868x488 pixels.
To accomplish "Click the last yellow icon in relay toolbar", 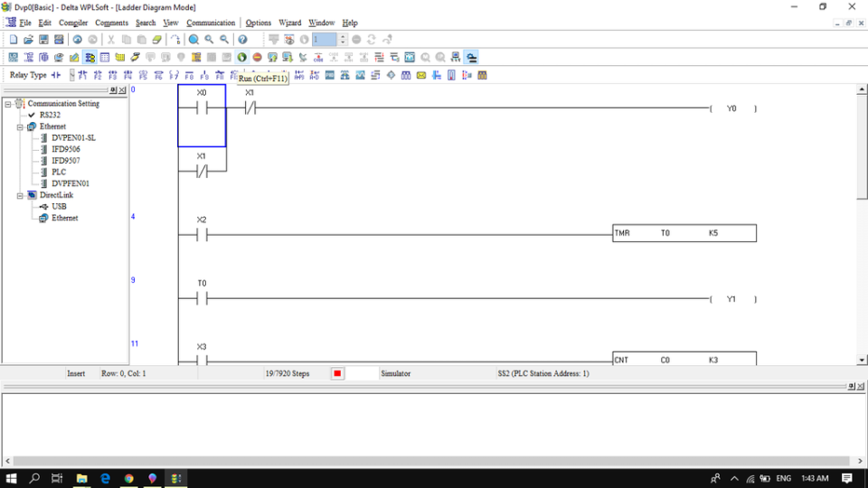I will [482, 75].
